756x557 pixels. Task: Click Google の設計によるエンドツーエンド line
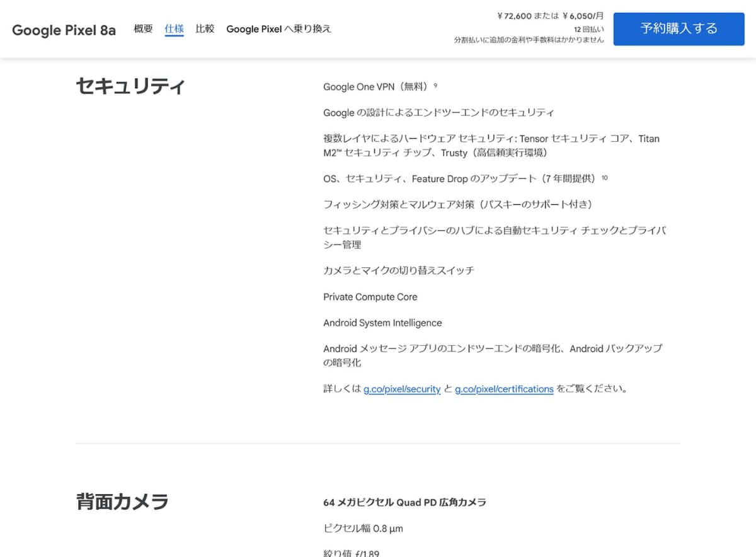[438, 113]
